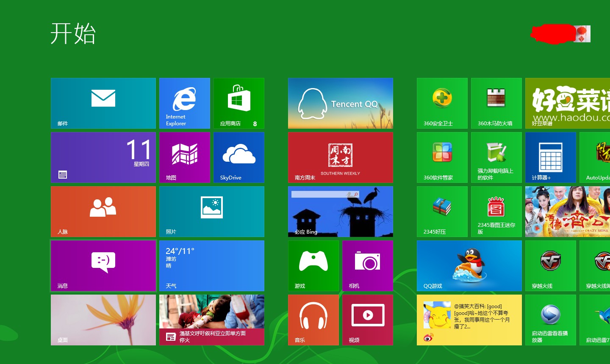The width and height of the screenshot is (610, 364).
Task: Open the Mail (邮件) tile
Action: coord(103,103)
